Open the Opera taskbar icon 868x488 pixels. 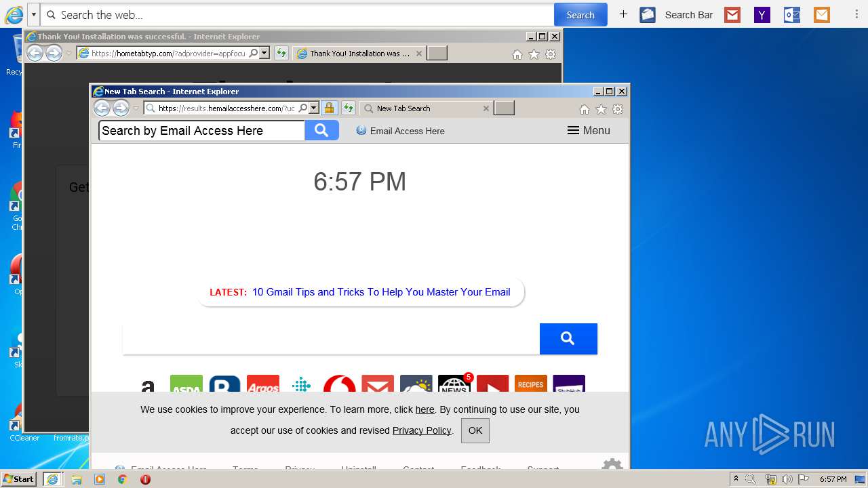click(145, 479)
